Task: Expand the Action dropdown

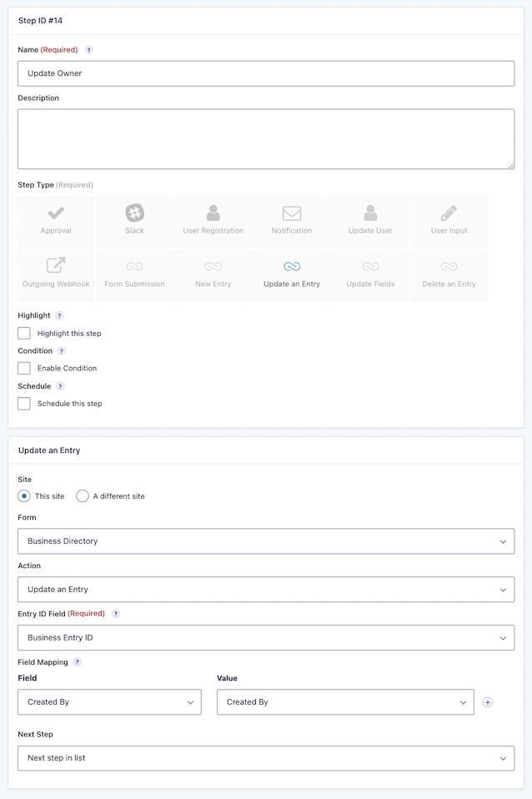Action: point(265,590)
